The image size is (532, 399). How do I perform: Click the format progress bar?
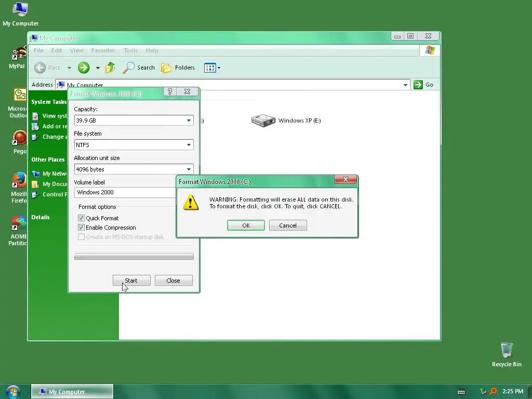[134, 257]
